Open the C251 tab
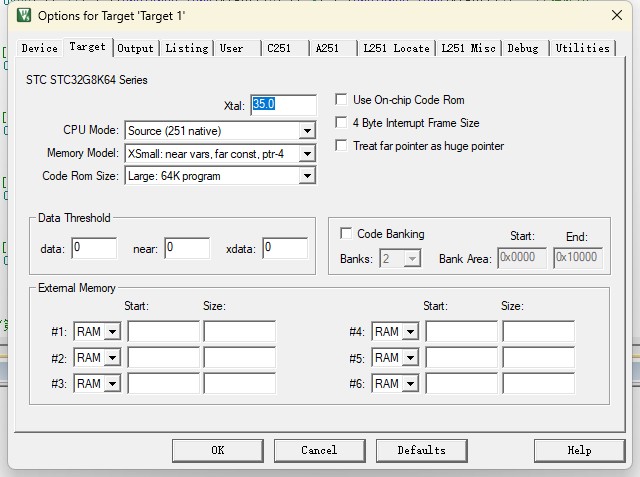This screenshot has width=640, height=477. pyautogui.click(x=284, y=48)
